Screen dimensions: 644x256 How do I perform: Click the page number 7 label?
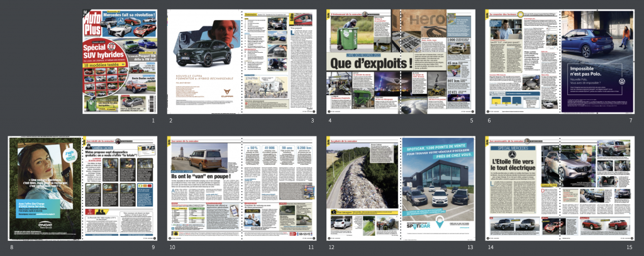point(631,120)
